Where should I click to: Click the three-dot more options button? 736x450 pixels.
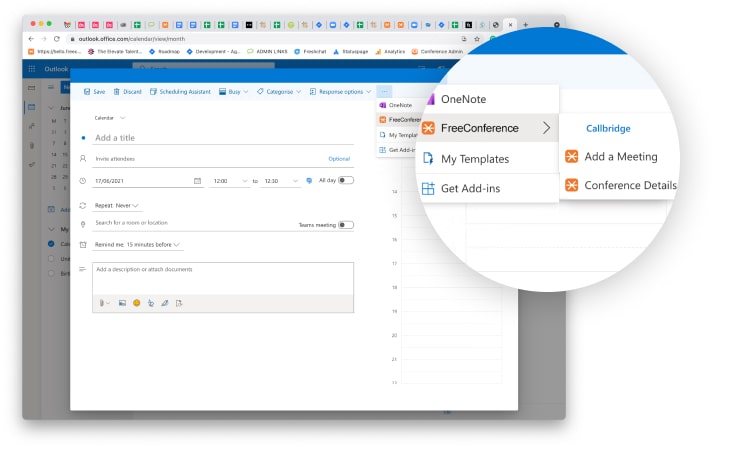point(384,92)
